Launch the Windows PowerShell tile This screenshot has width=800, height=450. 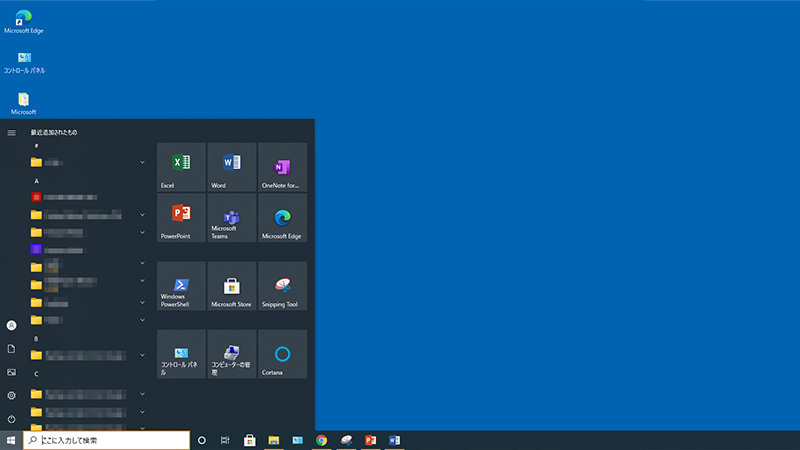[181, 286]
